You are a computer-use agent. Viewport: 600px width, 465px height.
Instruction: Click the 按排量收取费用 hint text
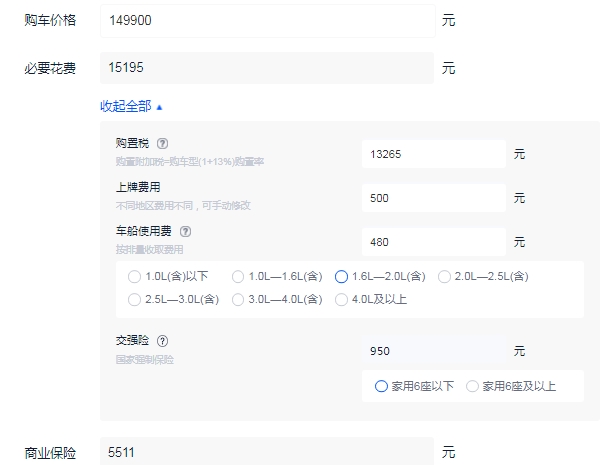tap(149, 250)
